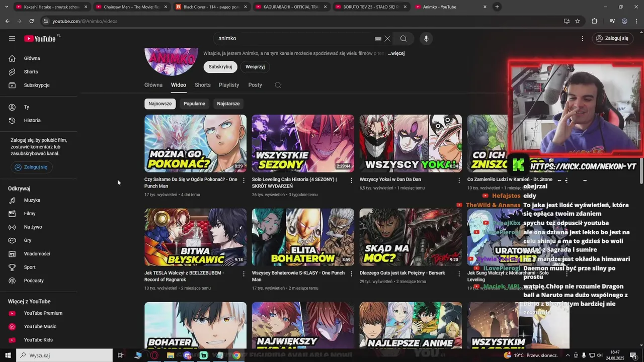The height and width of the screenshot is (362, 644).
Task: Open more options for Solo Leveling video
Action: [352, 180]
